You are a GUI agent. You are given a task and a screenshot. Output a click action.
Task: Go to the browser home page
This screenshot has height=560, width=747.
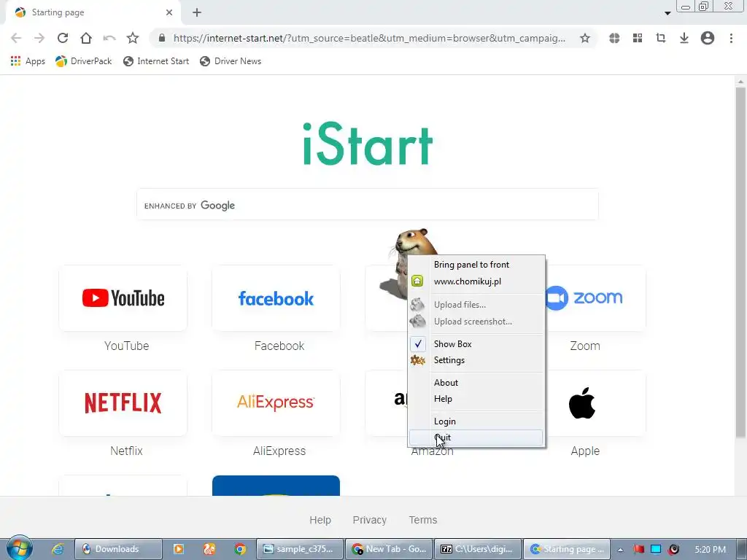[x=86, y=38]
